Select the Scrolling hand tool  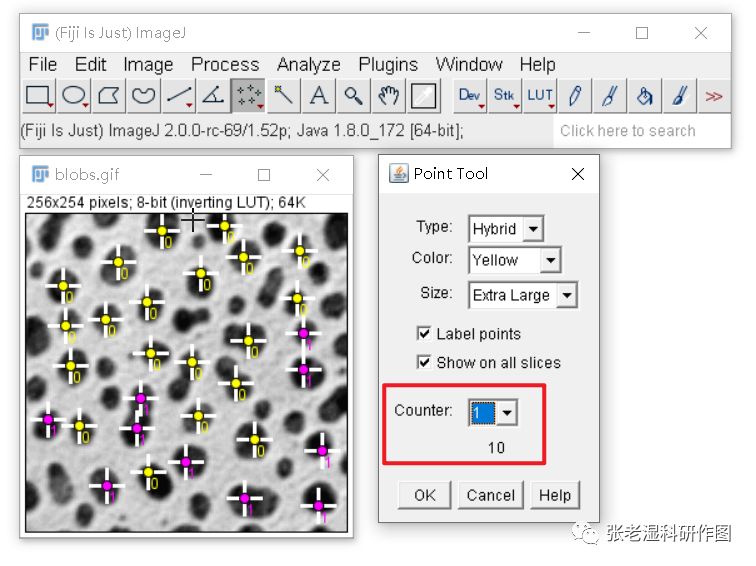[x=388, y=96]
